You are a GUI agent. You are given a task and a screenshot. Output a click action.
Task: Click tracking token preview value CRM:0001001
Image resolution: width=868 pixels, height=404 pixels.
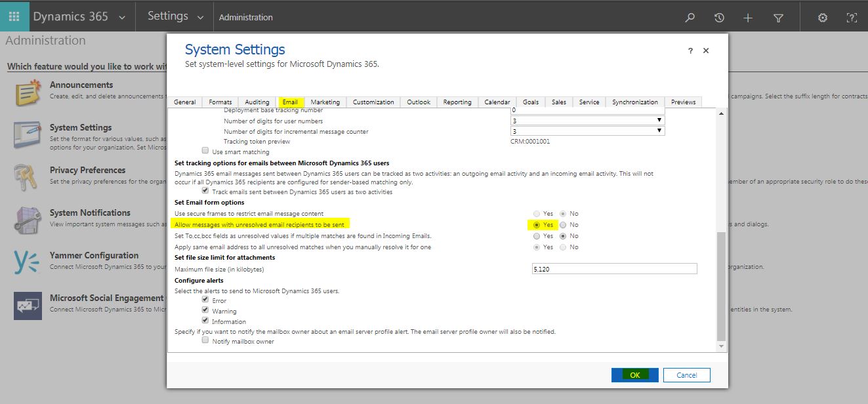[531, 142]
